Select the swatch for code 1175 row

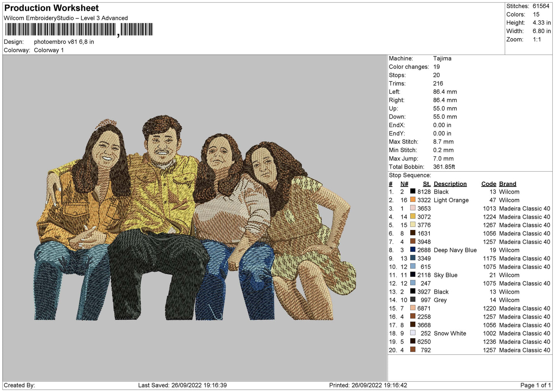pyautogui.click(x=413, y=258)
